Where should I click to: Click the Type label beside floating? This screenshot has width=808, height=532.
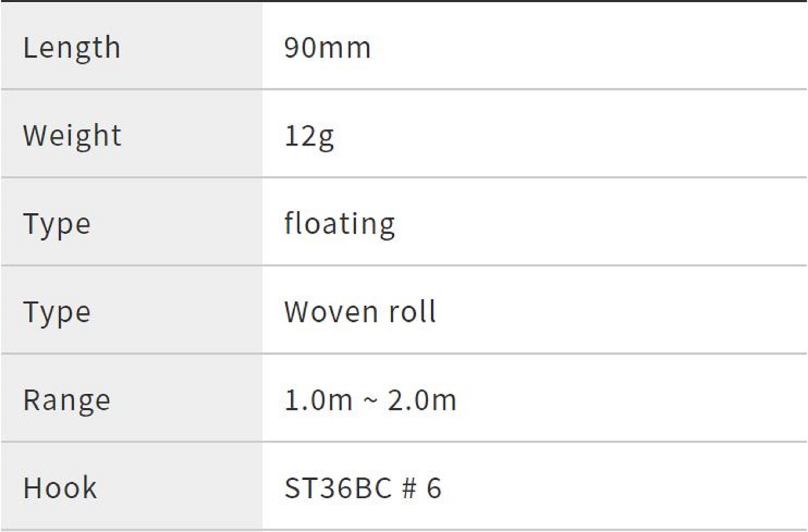pos(57,224)
